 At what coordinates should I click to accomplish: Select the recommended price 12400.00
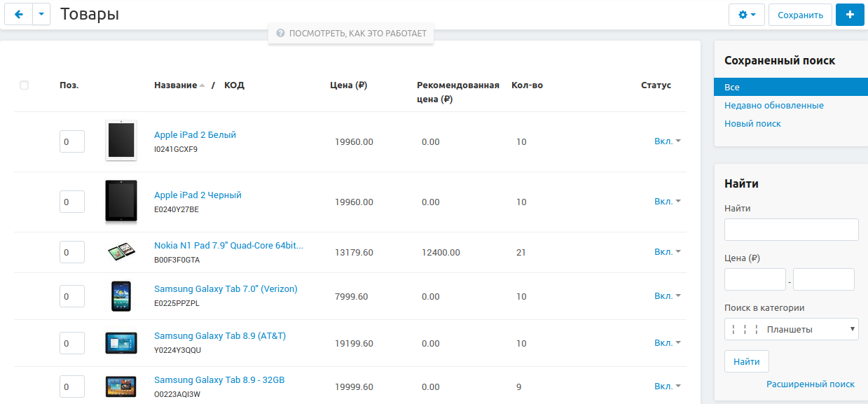[441, 253]
